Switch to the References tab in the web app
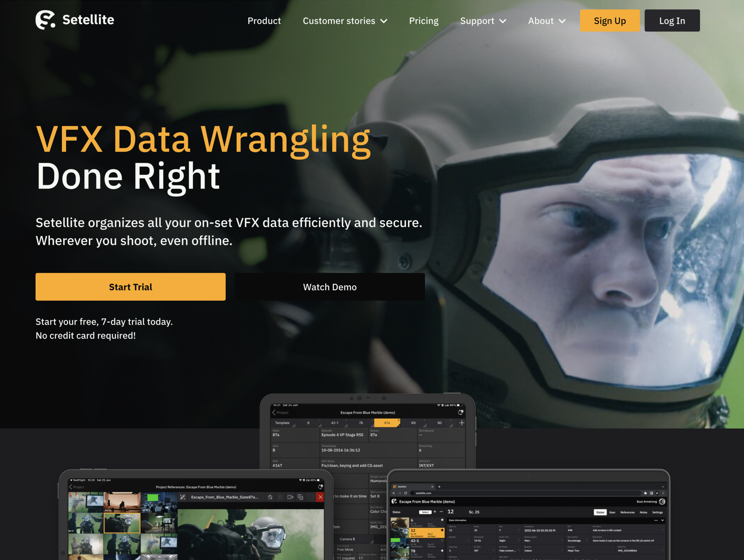The width and height of the screenshot is (744, 560). (628, 512)
